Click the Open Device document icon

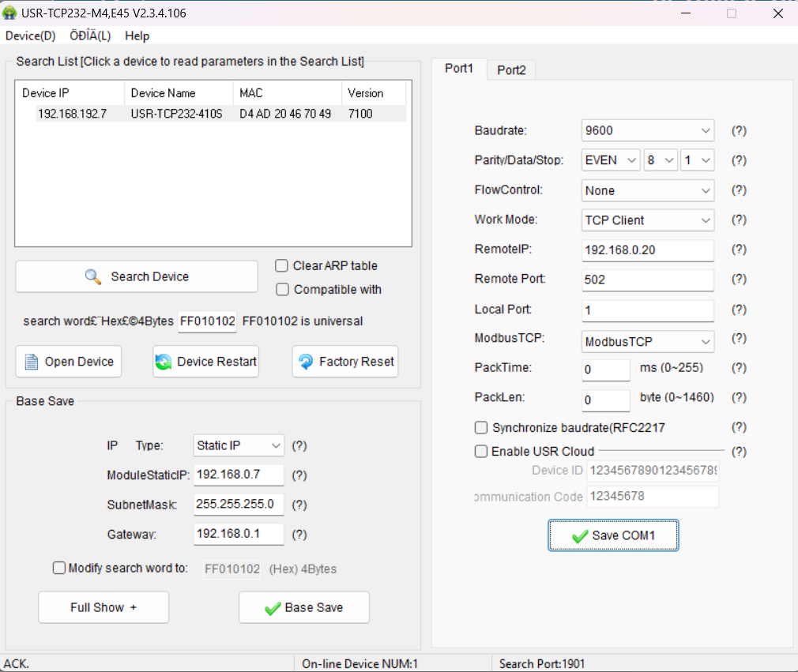[x=32, y=362]
